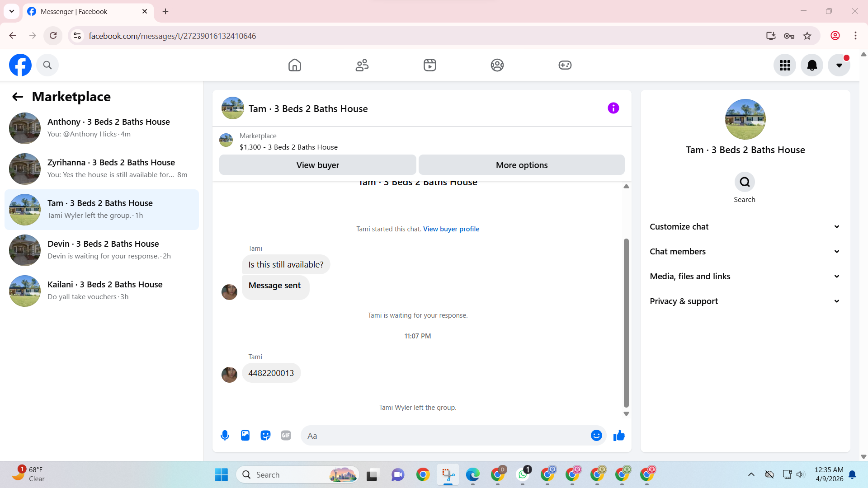Go to Facebook Home tab
Screen dimensions: 868x488
(x=294, y=66)
